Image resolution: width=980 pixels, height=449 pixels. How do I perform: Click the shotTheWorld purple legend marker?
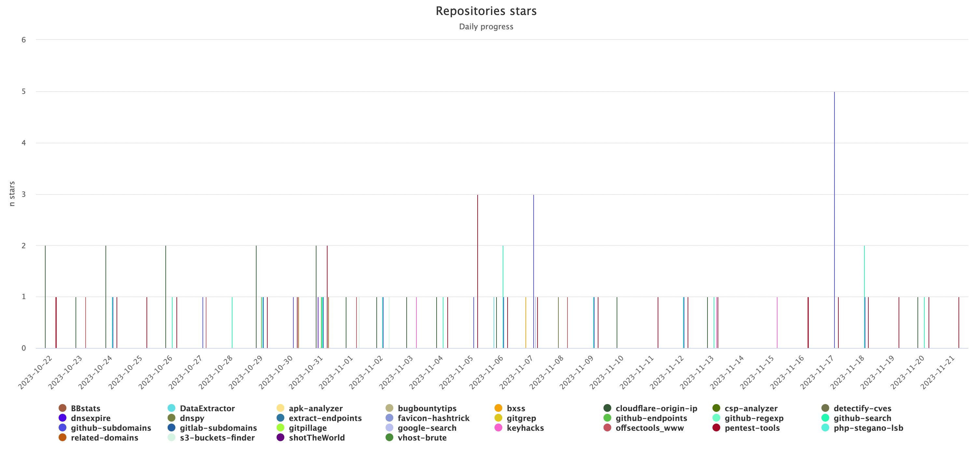[x=280, y=438]
